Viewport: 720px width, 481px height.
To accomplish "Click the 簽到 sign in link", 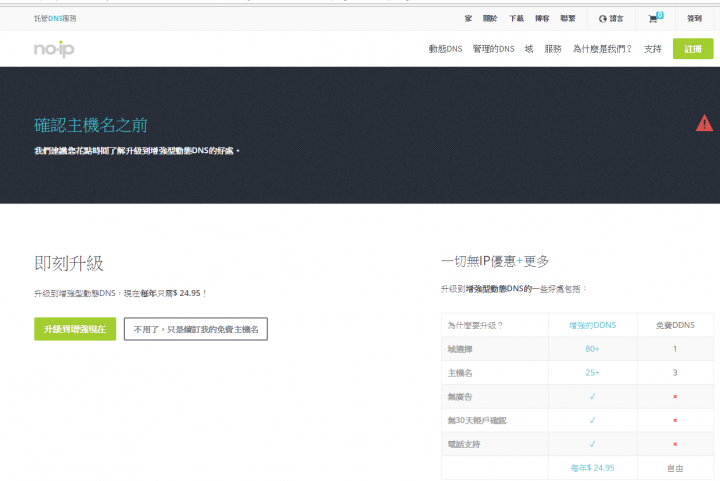I will click(694, 18).
